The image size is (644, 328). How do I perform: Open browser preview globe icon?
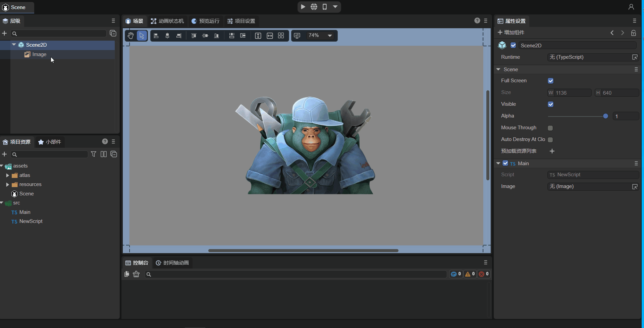(x=314, y=7)
